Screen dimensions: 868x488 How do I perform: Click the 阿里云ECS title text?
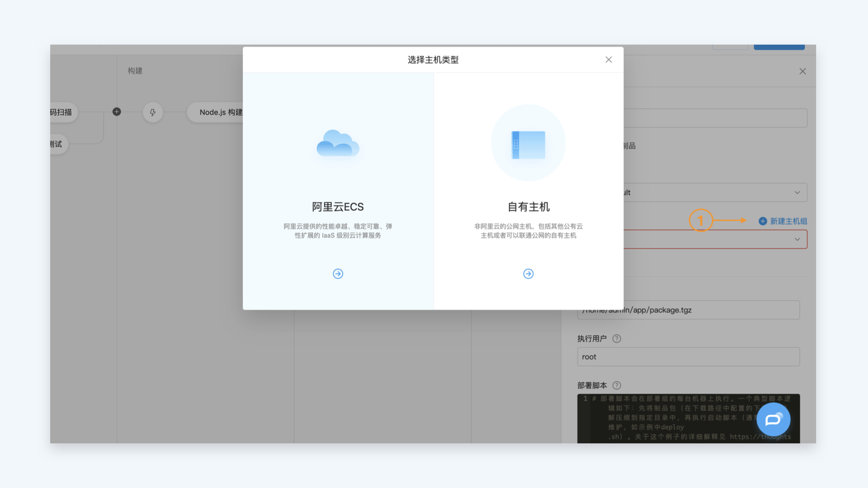(338, 207)
